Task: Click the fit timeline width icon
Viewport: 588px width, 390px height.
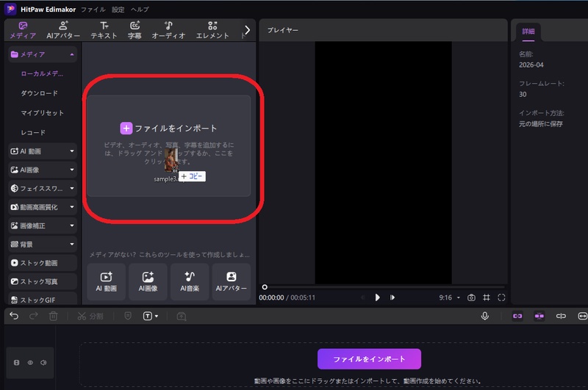Action: click(582, 317)
